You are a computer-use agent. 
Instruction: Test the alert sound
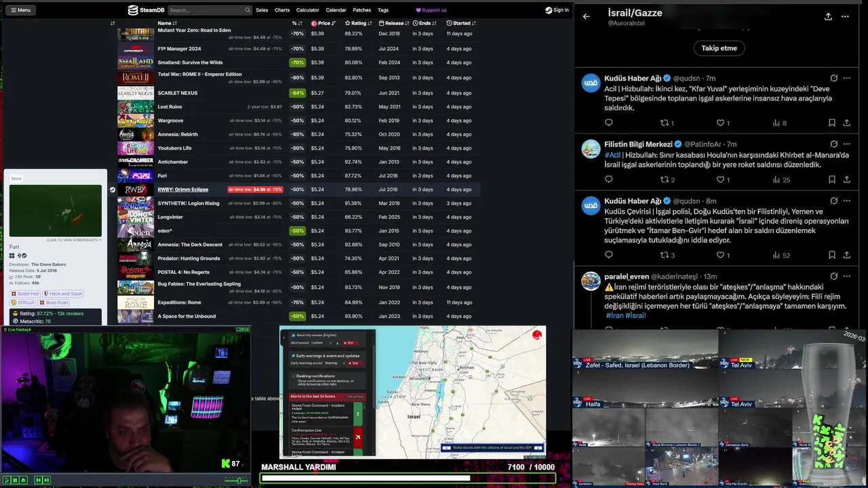pos(349,343)
